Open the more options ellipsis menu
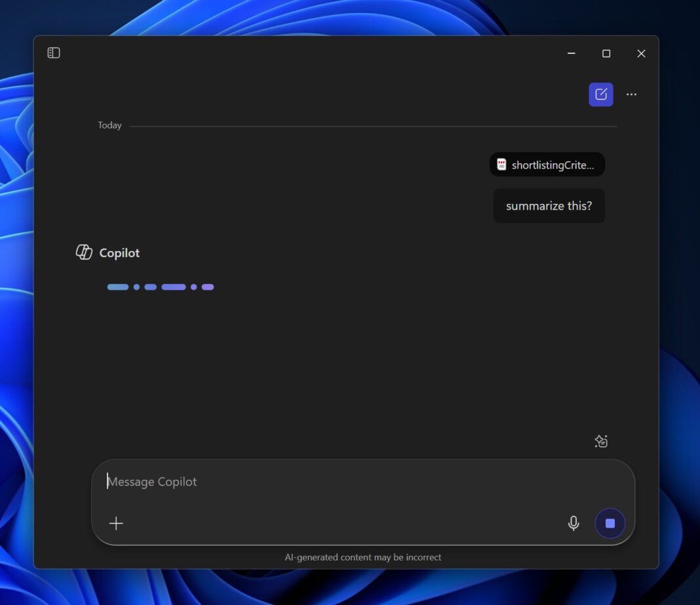This screenshot has height=605, width=700. tap(631, 94)
